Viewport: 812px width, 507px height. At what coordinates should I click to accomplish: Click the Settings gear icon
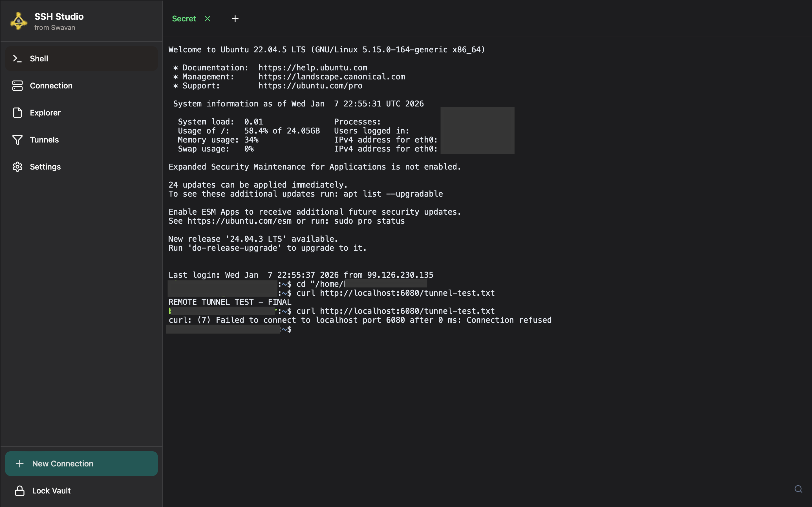pyautogui.click(x=17, y=167)
